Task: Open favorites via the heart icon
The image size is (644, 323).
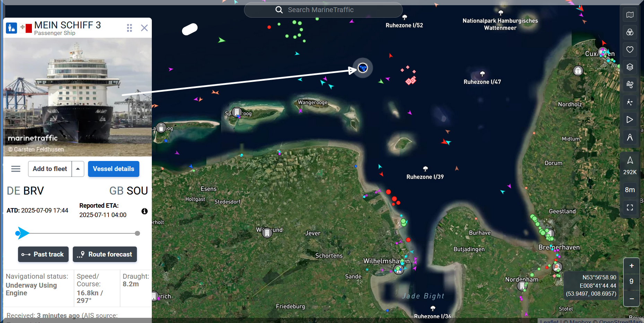Action: coord(630,50)
